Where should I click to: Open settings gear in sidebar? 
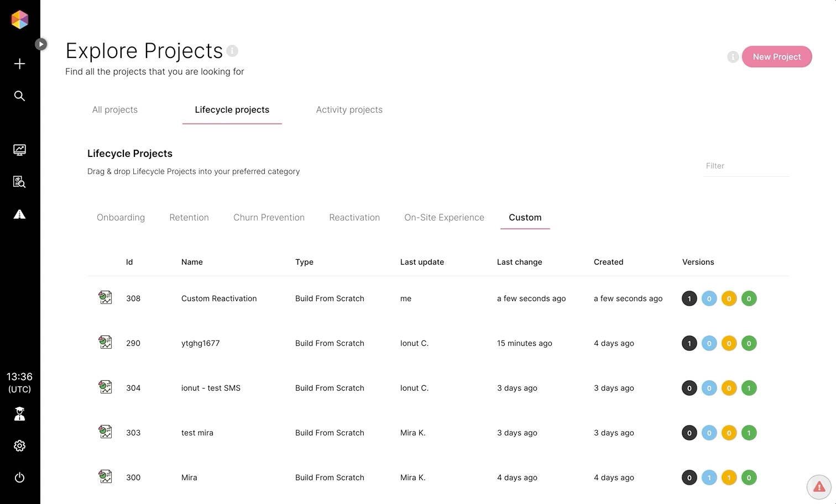[x=19, y=446]
